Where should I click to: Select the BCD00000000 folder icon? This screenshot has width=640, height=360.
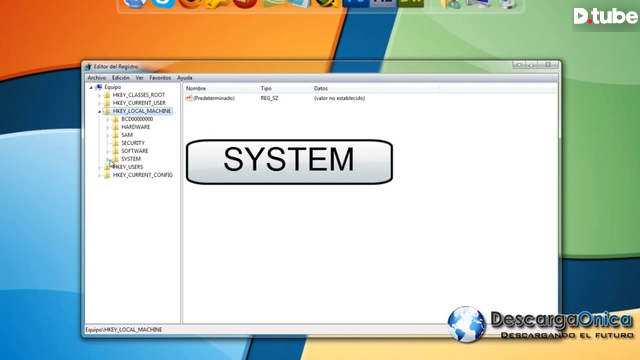pyautogui.click(x=116, y=119)
